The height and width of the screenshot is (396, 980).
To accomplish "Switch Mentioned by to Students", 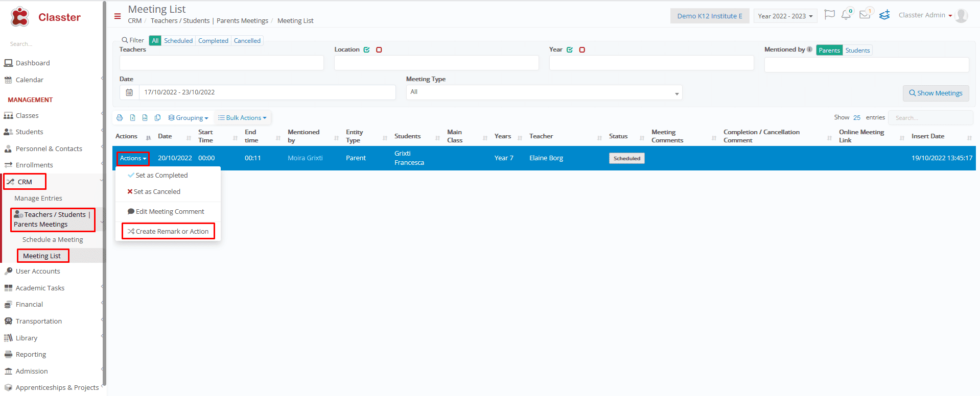I will [x=857, y=50].
